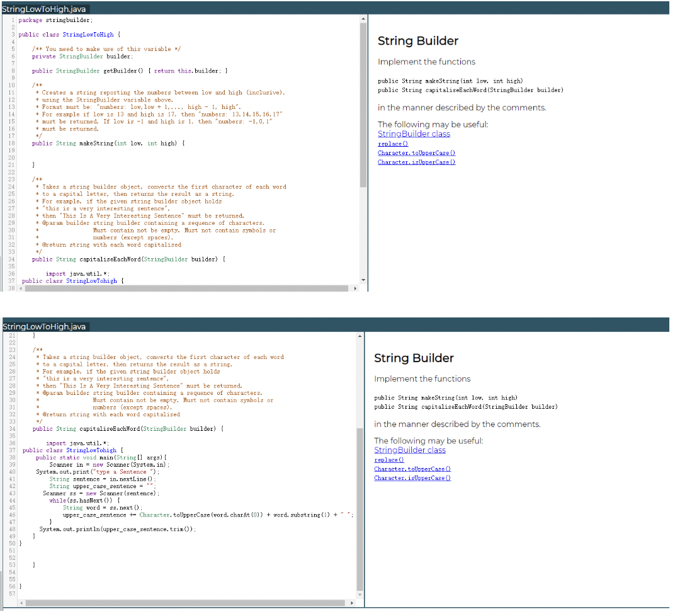Select the top StringLowToHigh.java tab
Image resolution: width=675 pixels, height=616 pixels.
coord(44,9)
